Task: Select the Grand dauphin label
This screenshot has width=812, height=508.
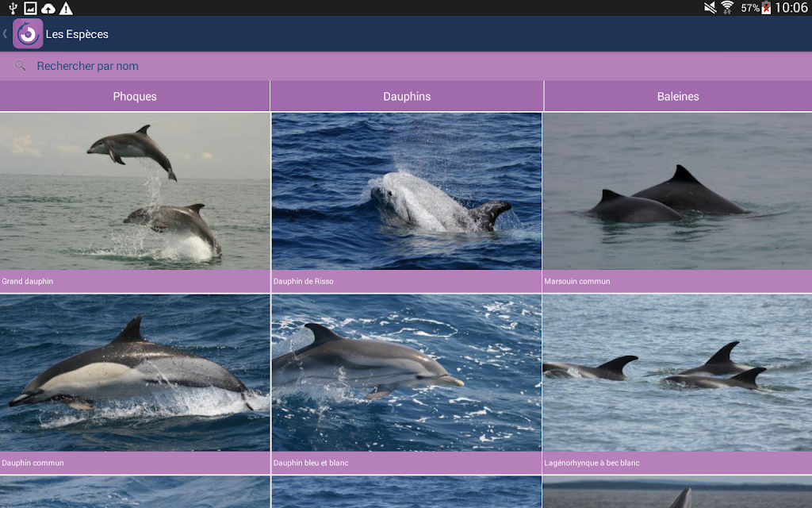Action: (28, 281)
